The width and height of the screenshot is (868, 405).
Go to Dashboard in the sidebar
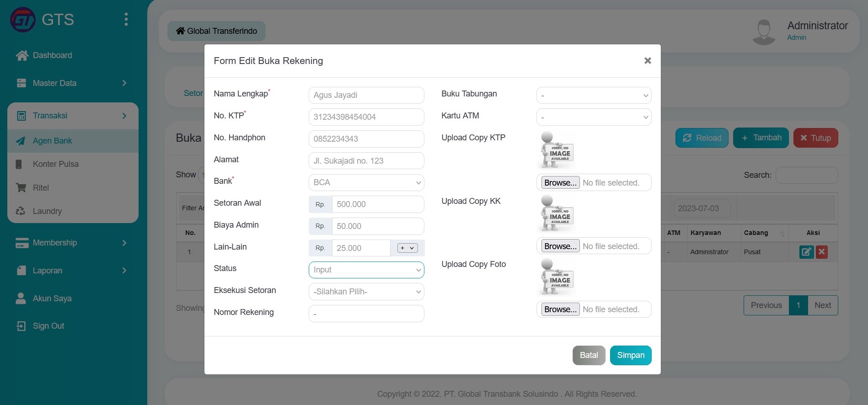tap(44, 55)
